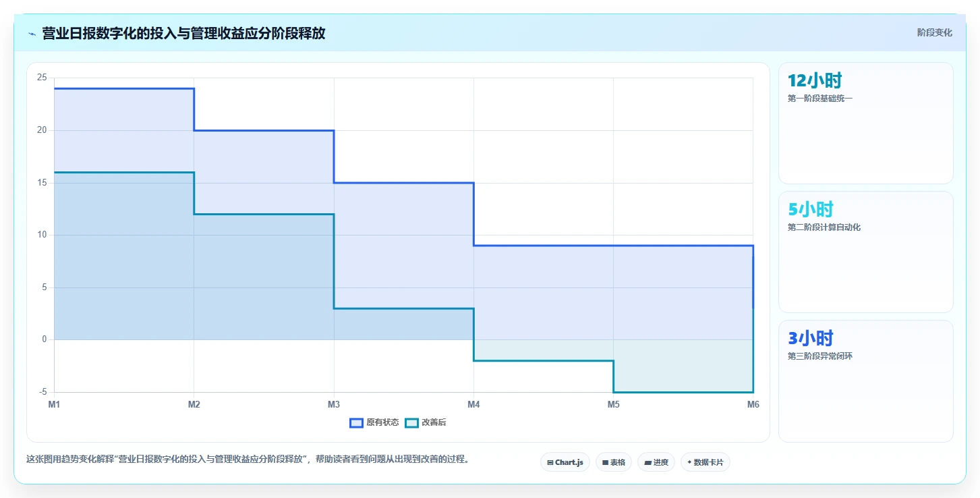980x498 pixels.
Task: Click the M4 x-axis label
Action: pyautogui.click(x=473, y=404)
